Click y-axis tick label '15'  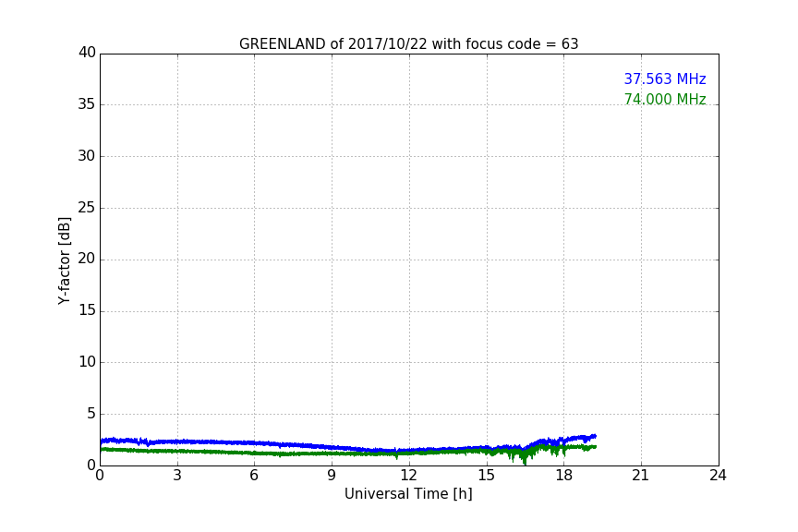coord(87,310)
